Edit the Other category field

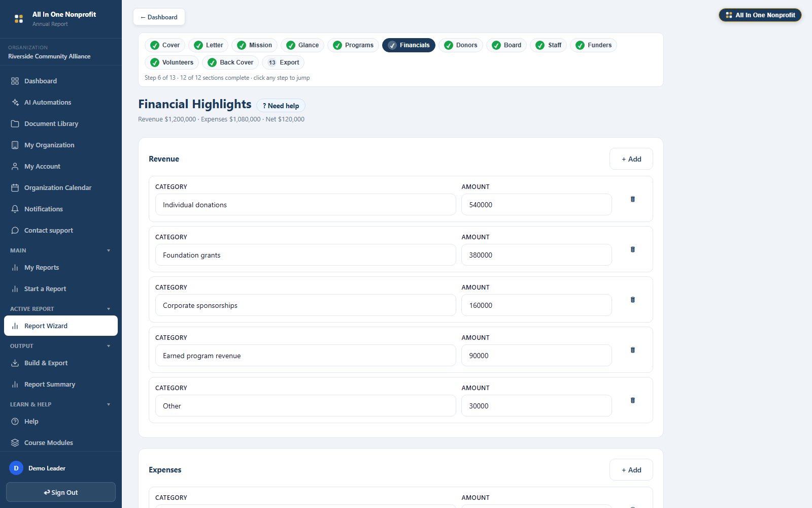point(306,406)
